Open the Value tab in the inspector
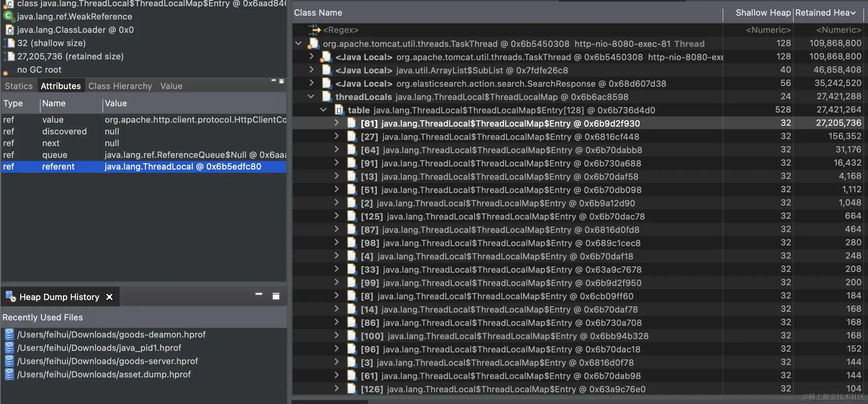The height and width of the screenshot is (404, 868). coord(171,86)
